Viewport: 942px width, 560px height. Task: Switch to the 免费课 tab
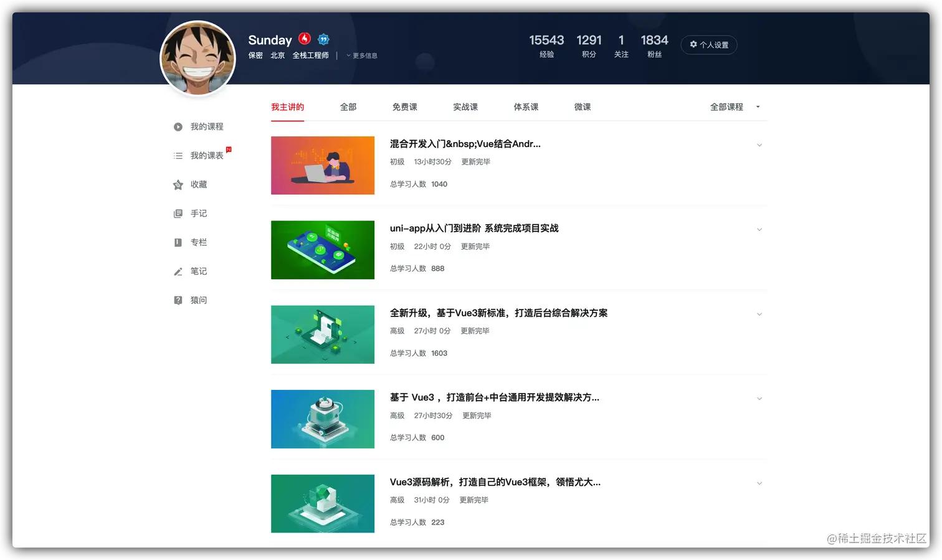[404, 107]
